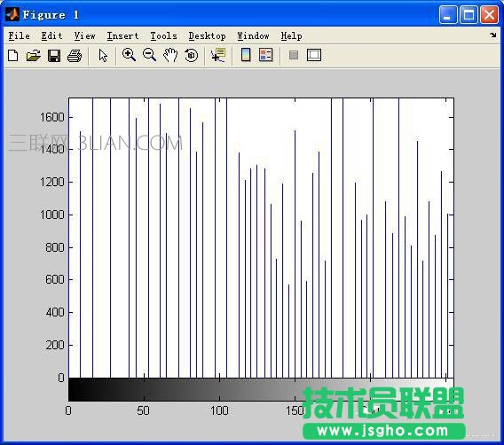
Task: Open the Insert menu
Action: [x=122, y=36]
